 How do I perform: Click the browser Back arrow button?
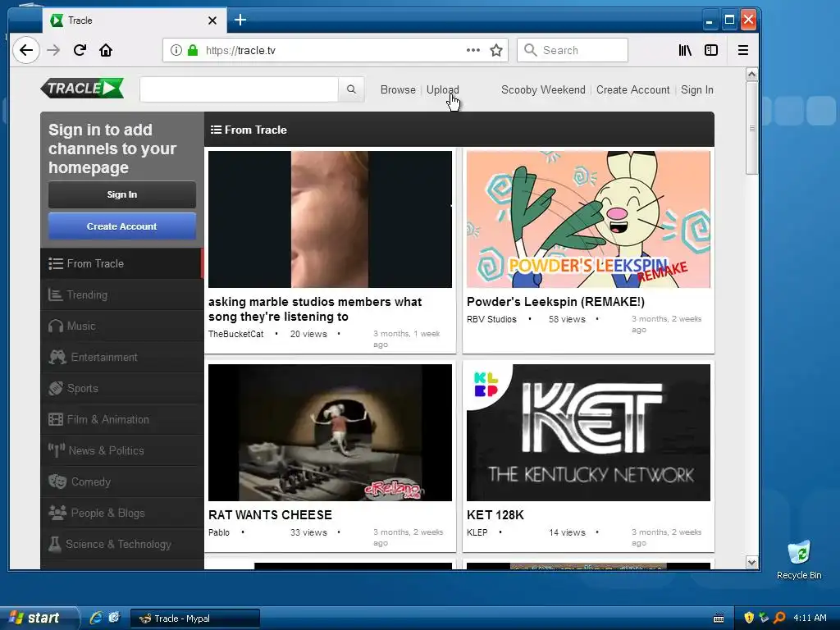pos(25,50)
